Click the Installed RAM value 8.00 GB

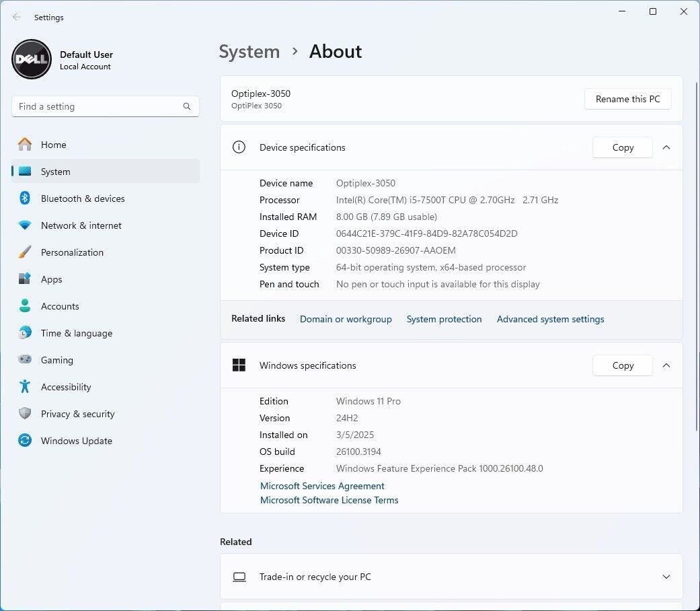(387, 217)
